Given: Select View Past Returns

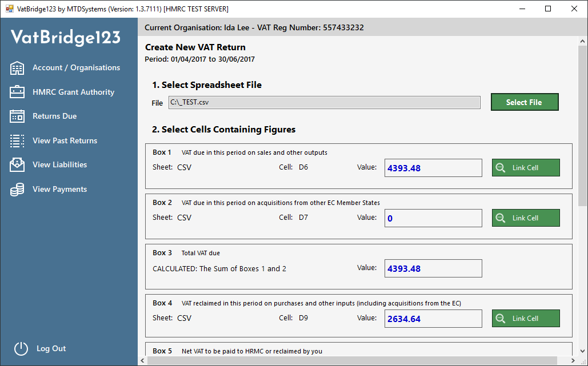Looking at the screenshot, I should click(65, 140).
